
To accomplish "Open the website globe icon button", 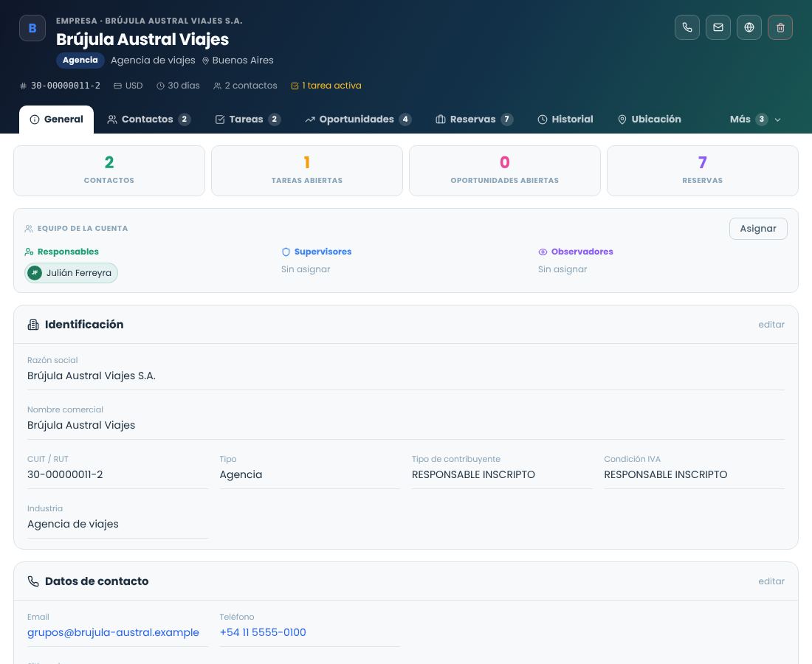I will pyautogui.click(x=749, y=27).
